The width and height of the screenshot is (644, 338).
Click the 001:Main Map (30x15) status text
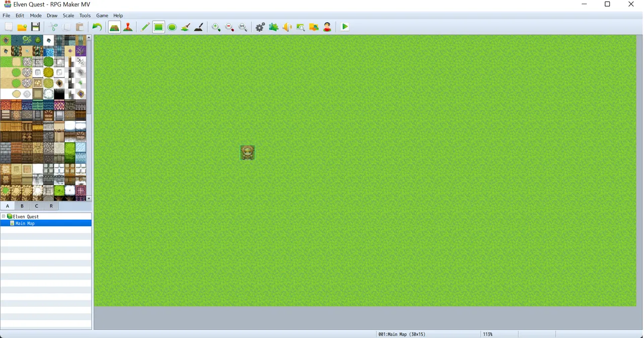(x=402, y=334)
